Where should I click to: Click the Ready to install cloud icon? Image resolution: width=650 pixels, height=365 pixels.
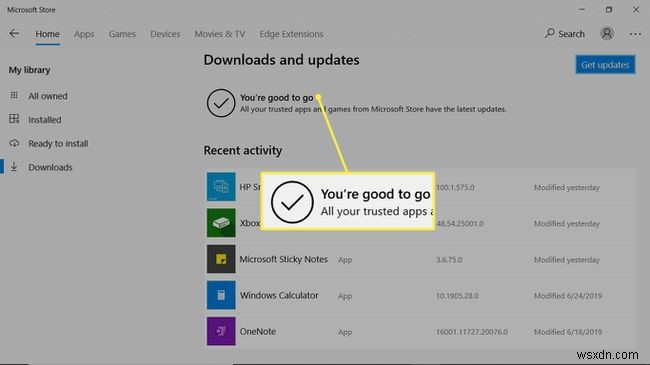(14, 143)
